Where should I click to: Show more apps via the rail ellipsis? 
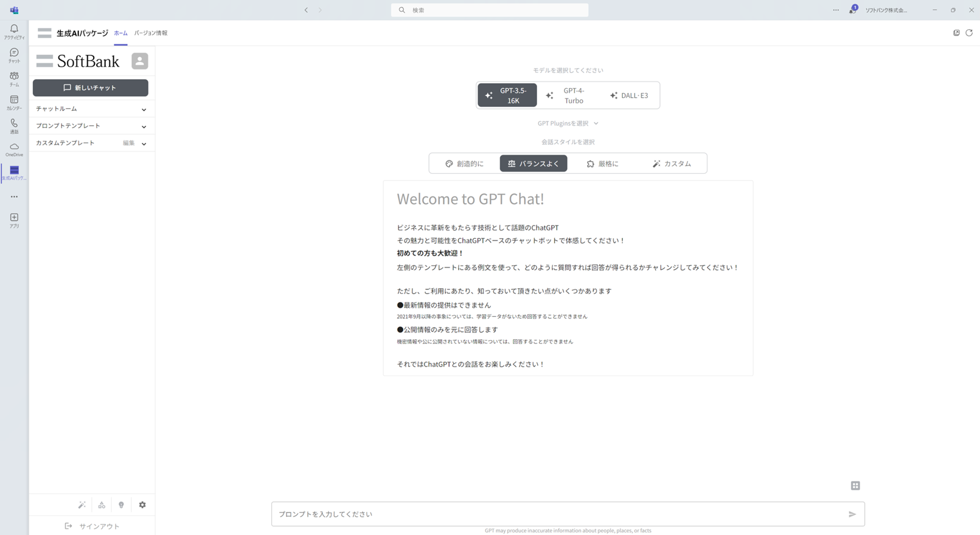click(14, 197)
